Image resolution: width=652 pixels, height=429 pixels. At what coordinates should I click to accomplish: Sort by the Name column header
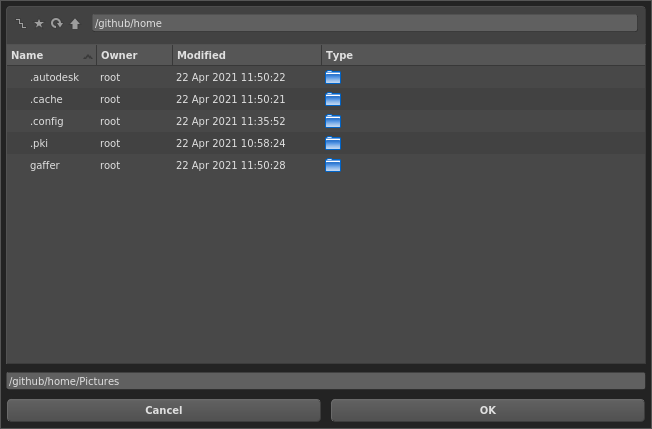tap(51, 55)
